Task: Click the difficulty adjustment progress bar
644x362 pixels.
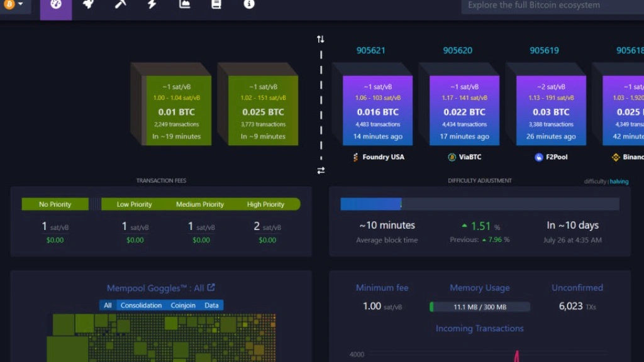Action: coord(480,204)
